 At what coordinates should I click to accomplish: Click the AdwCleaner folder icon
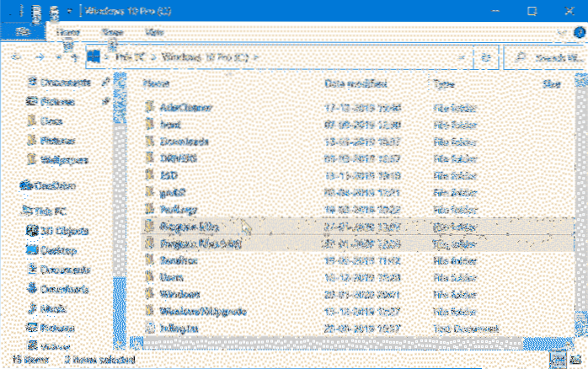tap(152, 108)
